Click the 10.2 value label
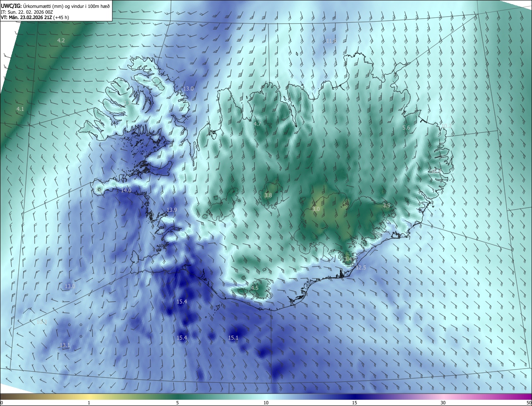 click(x=447, y=126)
